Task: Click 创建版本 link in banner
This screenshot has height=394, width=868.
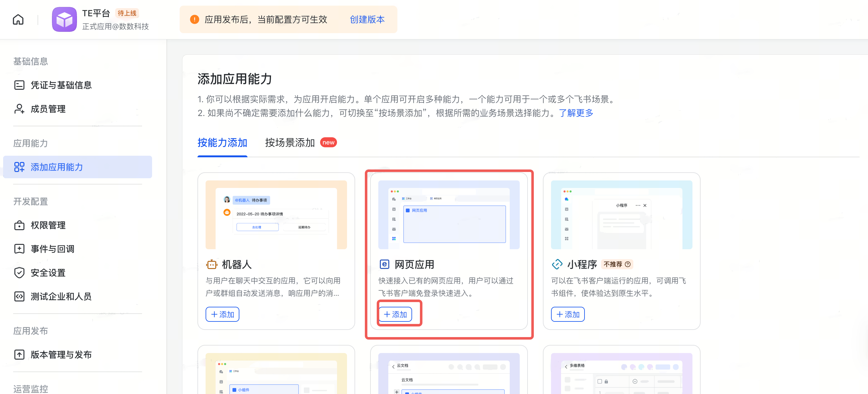Action: pyautogui.click(x=367, y=19)
